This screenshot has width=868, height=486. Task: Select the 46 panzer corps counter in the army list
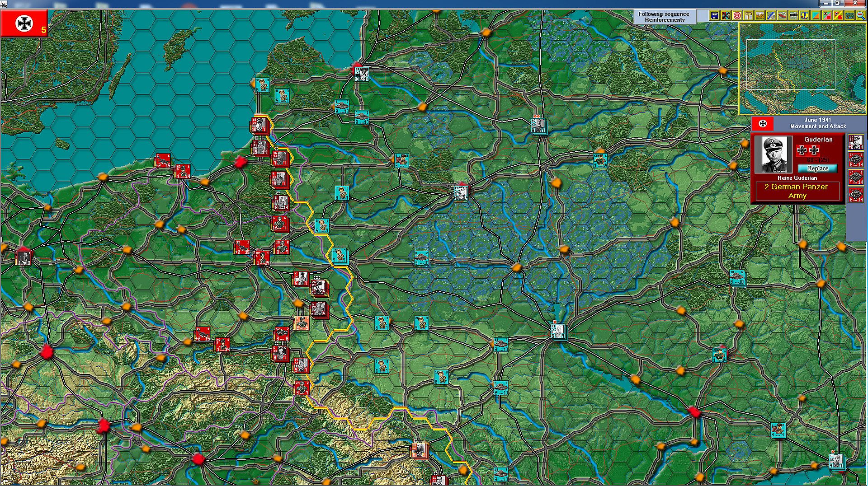point(856,195)
